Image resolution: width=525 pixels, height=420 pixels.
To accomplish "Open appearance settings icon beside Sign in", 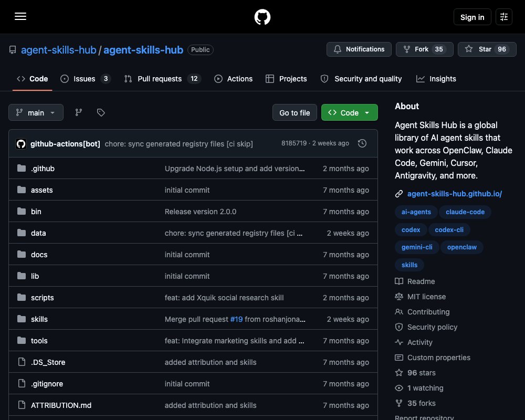I will (503, 17).
